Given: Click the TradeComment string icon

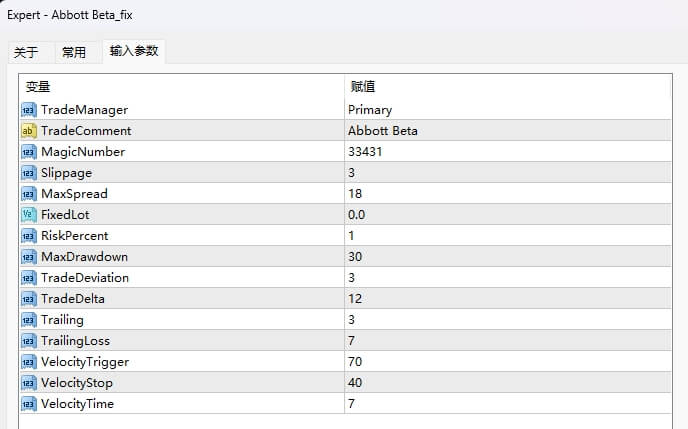Looking at the screenshot, I should (x=28, y=131).
